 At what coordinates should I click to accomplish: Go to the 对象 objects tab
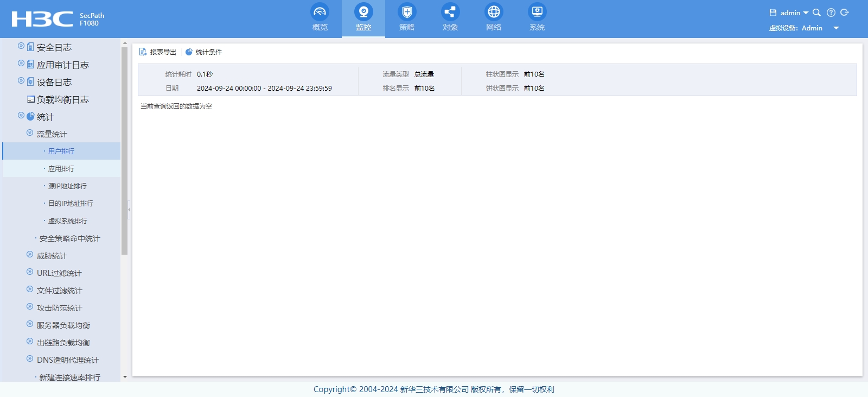click(x=450, y=18)
